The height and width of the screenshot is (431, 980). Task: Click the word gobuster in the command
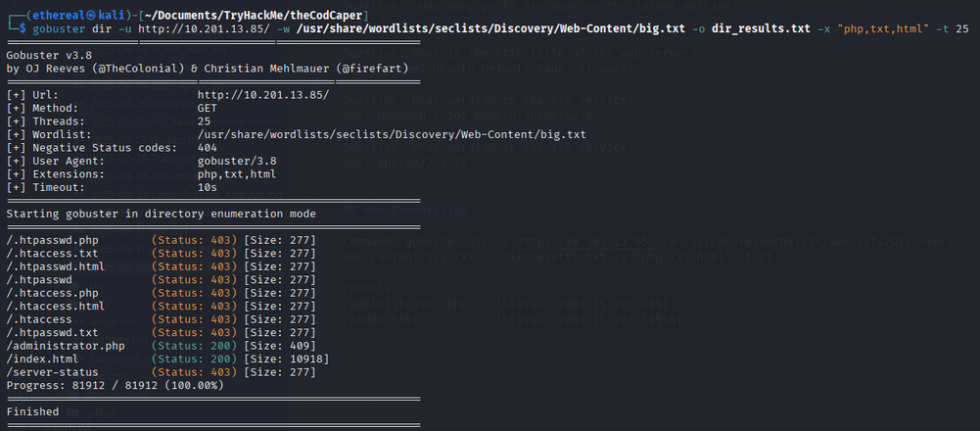tap(53, 28)
